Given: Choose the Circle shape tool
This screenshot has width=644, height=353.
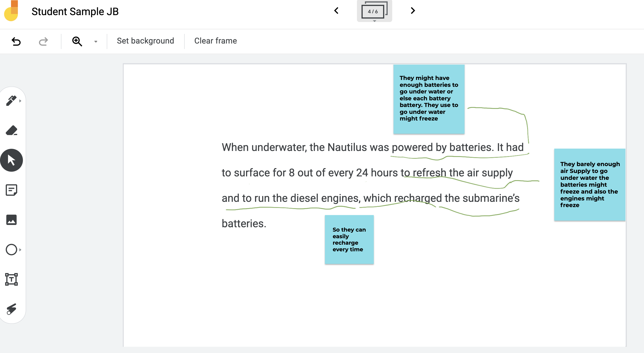Looking at the screenshot, I should coord(11,249).
